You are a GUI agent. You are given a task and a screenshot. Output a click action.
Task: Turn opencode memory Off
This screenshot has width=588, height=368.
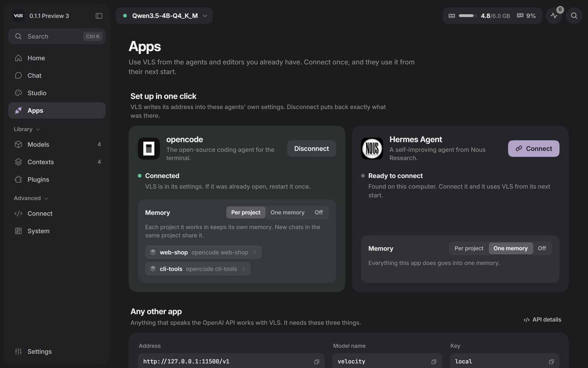[319, 212]
